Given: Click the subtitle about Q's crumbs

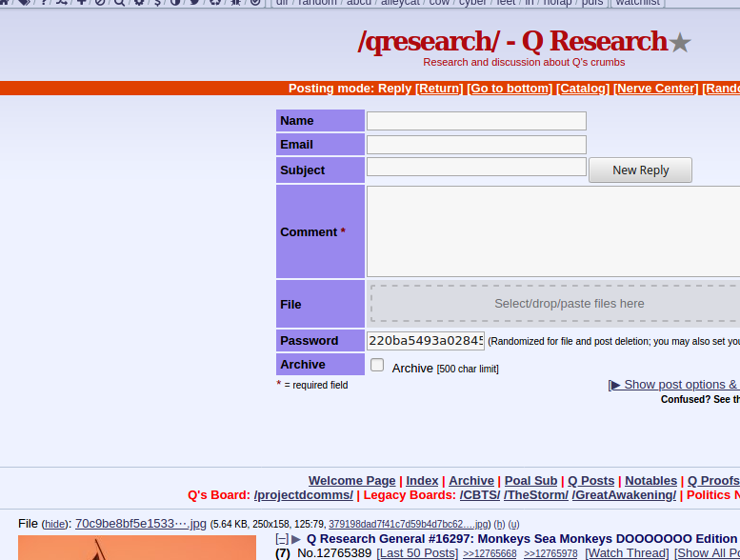Looking at the screenshot, I should click(524, 62).
